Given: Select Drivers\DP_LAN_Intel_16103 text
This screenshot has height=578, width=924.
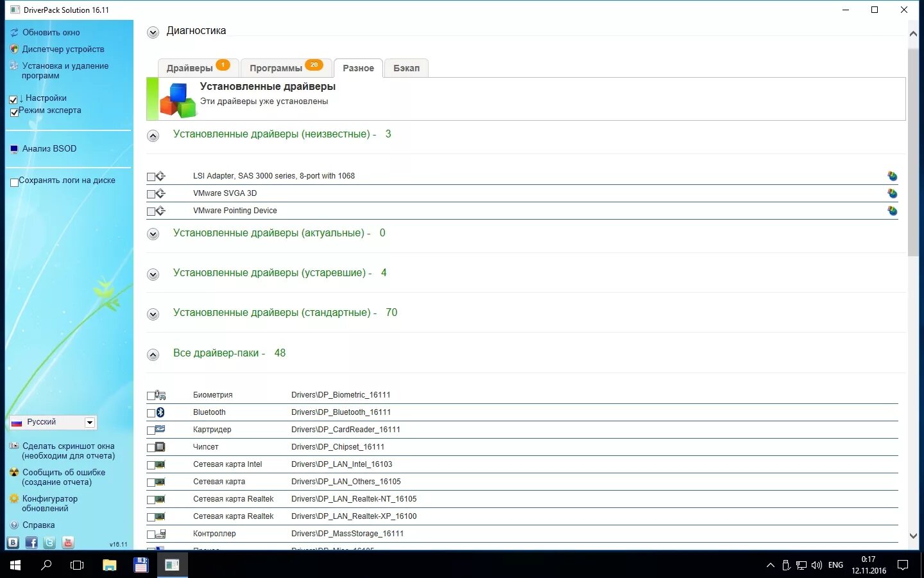Looking at the screenshot, I should coord(341,464).
